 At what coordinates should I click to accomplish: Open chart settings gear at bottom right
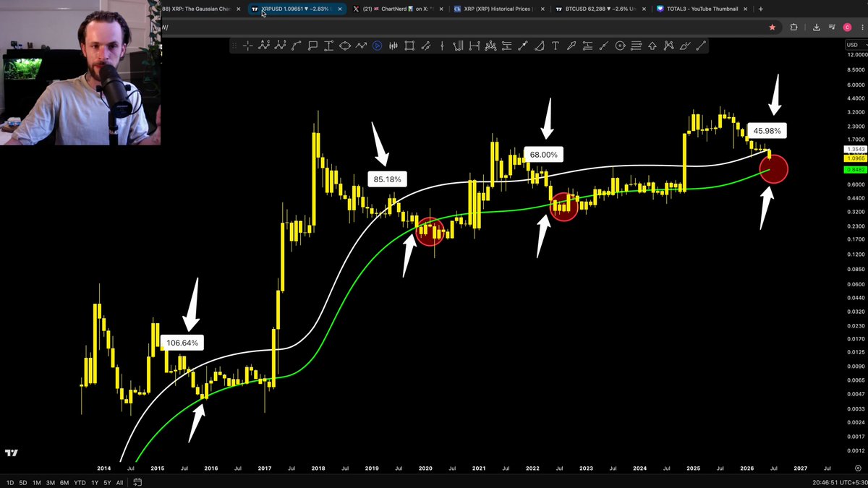tap(858, 468)
